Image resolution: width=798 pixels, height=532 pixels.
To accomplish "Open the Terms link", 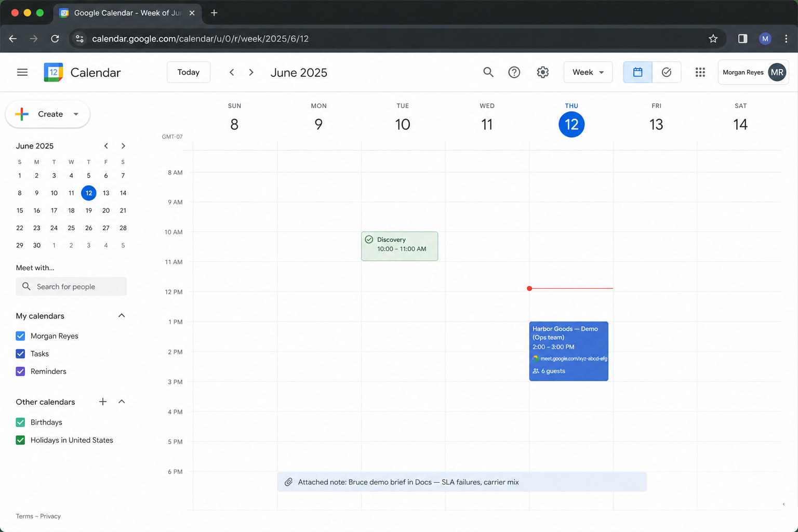I will pyautogui.click(x=24, y=516).
